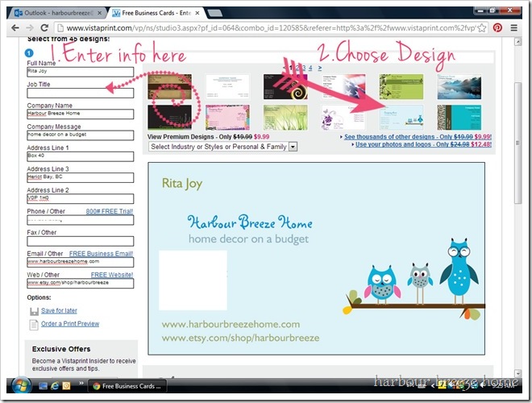Open Use your photos and logos link
Screen dimensions: 532x403
click(x=423, y=144)
